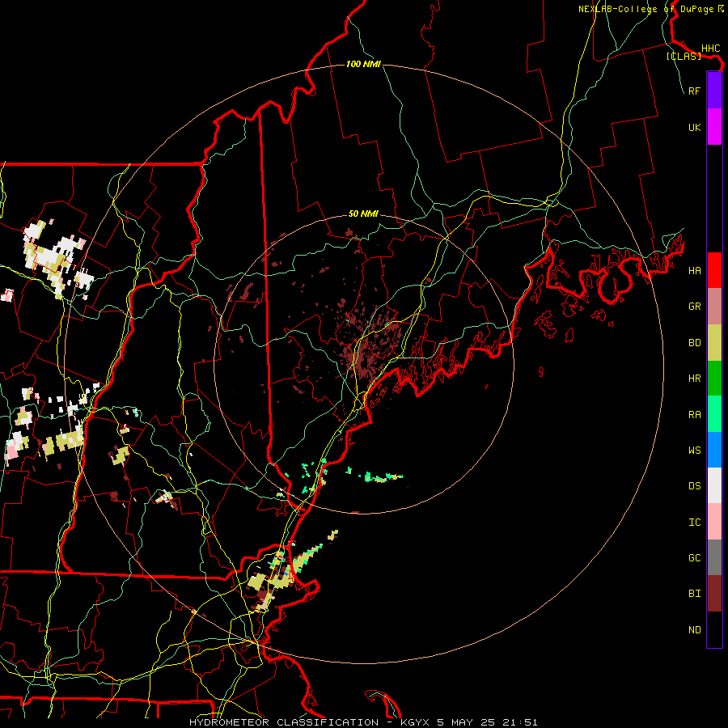Click the pink IC legend color swatch
The image size is (728, 728).
tap(714, 522)
